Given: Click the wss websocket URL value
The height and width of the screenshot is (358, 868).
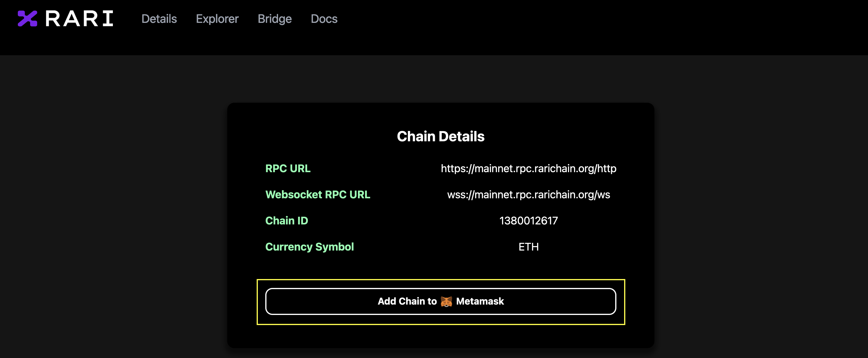Looking at the screenshot, I should pyautogui.click(x=528, y=195).
